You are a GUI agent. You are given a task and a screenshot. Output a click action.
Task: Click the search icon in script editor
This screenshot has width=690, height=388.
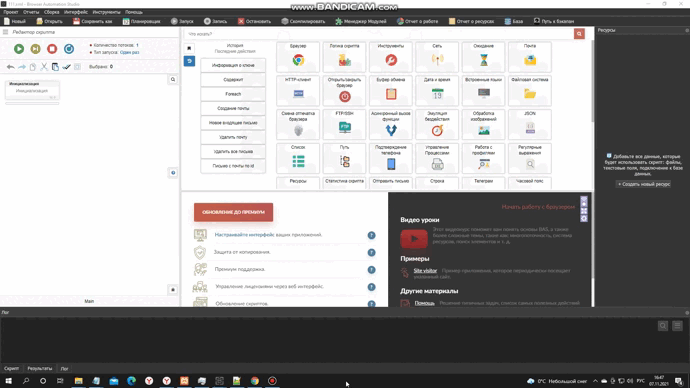[173, 80]
